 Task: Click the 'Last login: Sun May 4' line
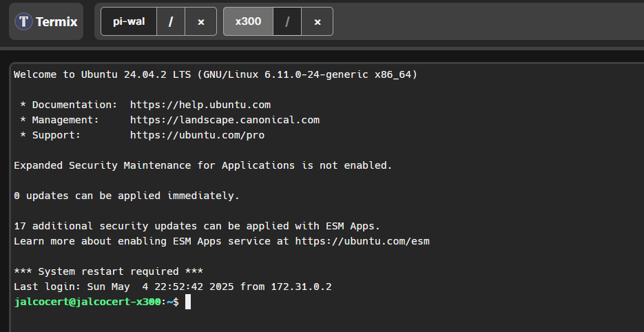point(172,287)
